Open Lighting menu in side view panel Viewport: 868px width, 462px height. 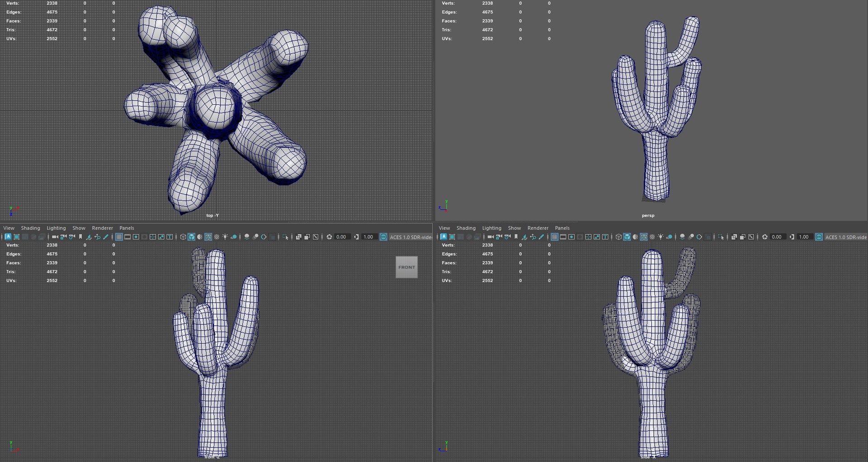pyautogui.click(x=491, y=228)
